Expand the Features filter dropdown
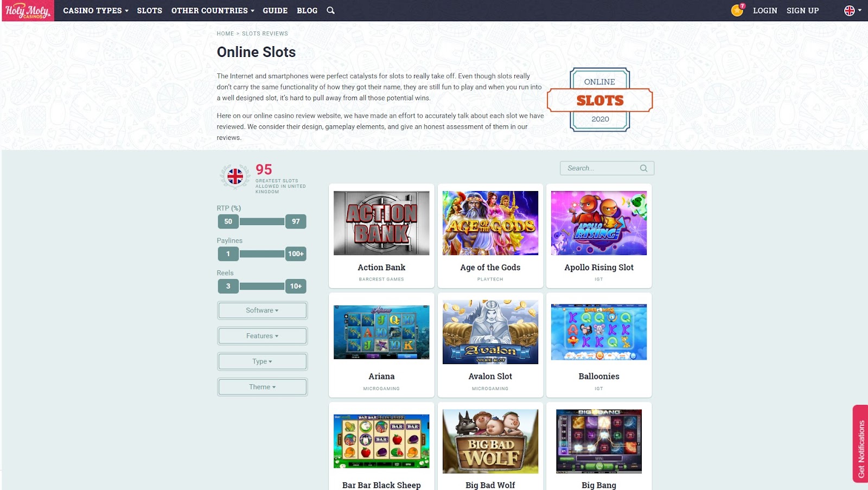The width and height of the screenshot is (868, 490). coord(262,336)
